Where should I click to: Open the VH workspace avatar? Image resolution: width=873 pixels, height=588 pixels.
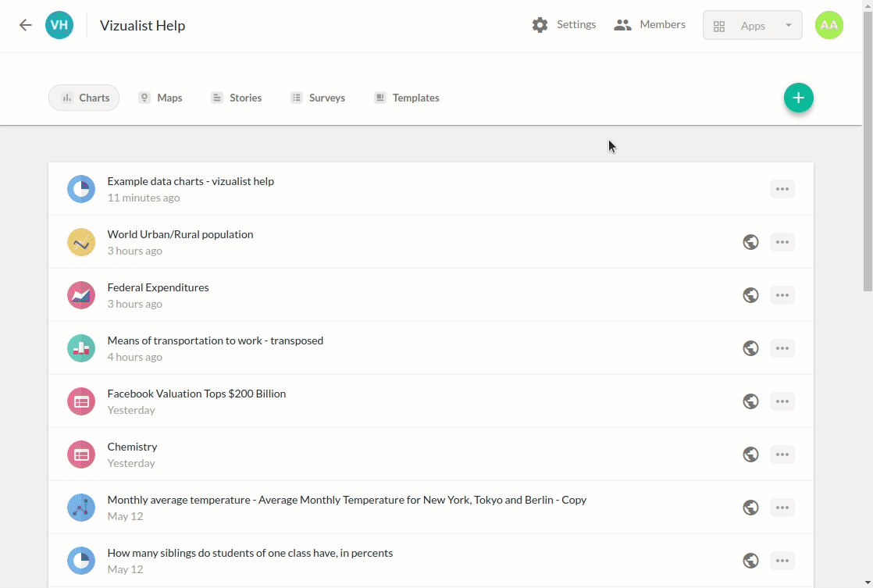click(59, 25)
